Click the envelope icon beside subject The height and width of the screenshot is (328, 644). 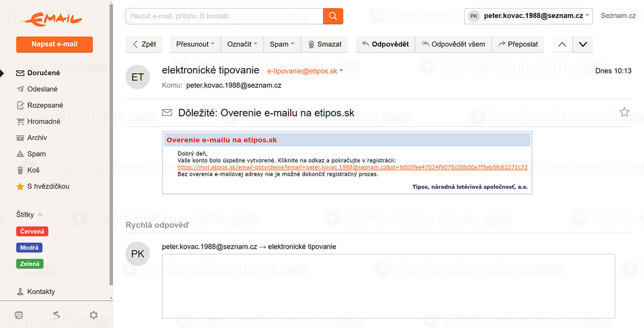coord(167,113)
